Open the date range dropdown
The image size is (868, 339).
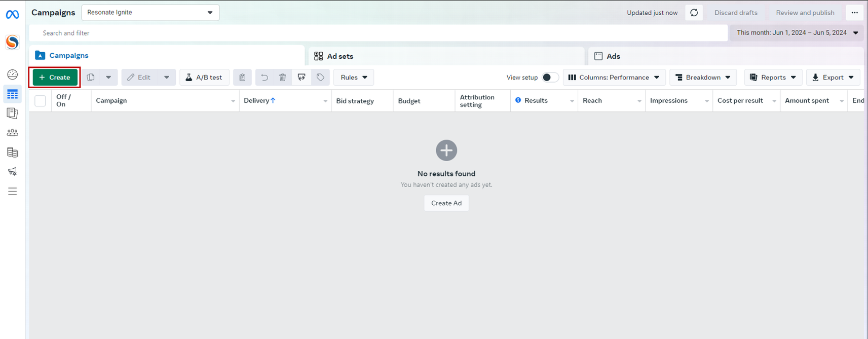pyautogui.click(x=797, y=33)
